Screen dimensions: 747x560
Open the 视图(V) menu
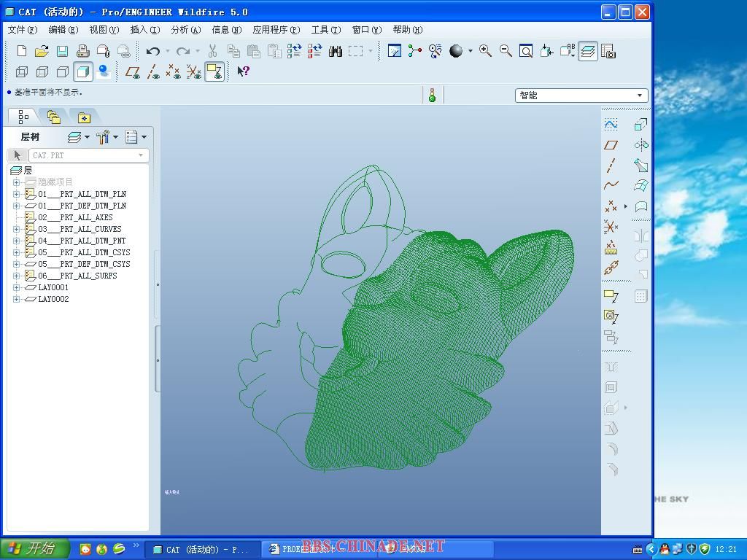[104, 30]
